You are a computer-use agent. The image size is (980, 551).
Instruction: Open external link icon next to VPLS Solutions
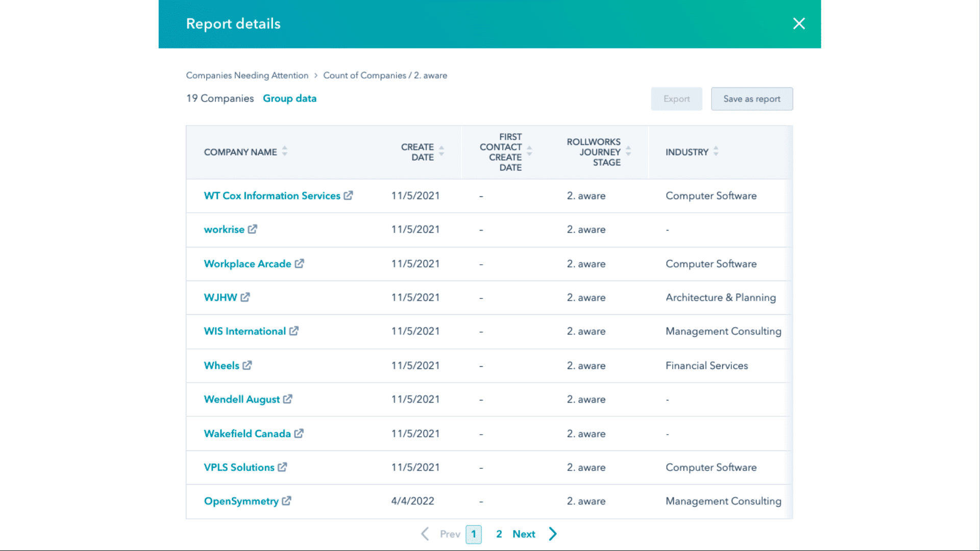(282, 467)
